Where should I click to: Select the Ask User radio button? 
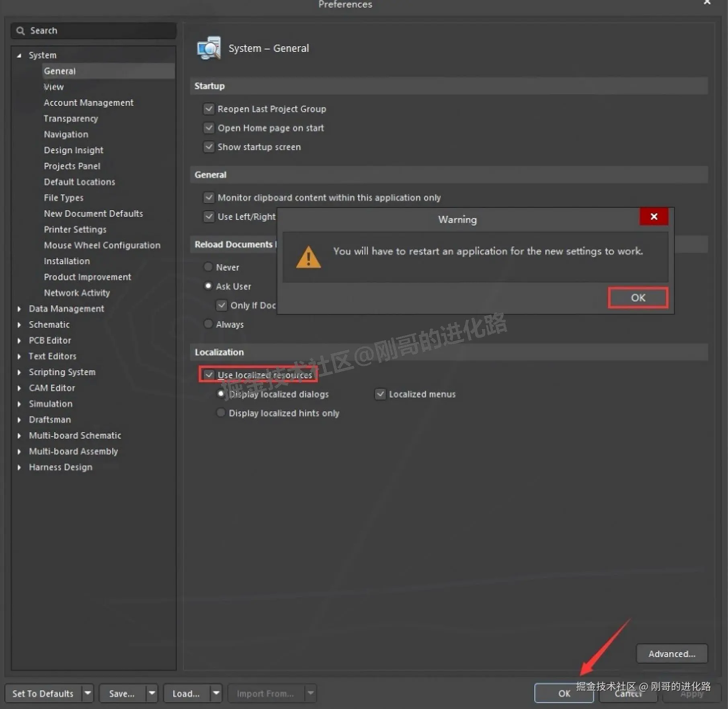pos(208,286)
